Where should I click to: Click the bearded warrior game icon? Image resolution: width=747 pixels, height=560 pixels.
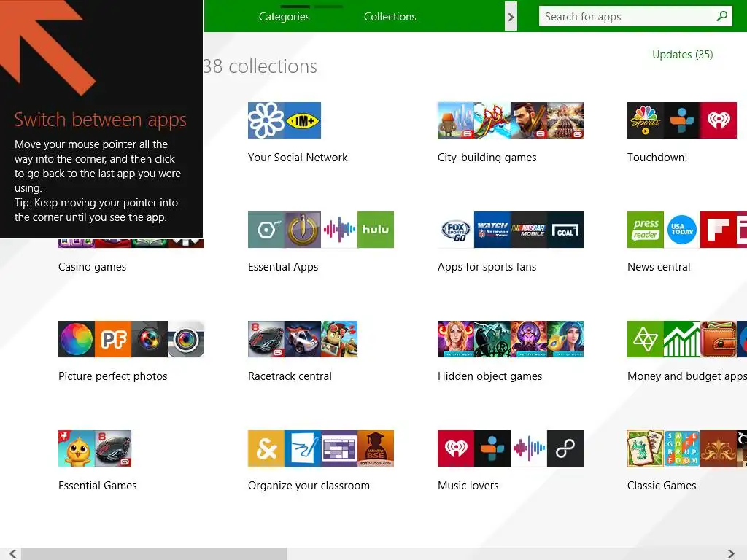[529, 120]
